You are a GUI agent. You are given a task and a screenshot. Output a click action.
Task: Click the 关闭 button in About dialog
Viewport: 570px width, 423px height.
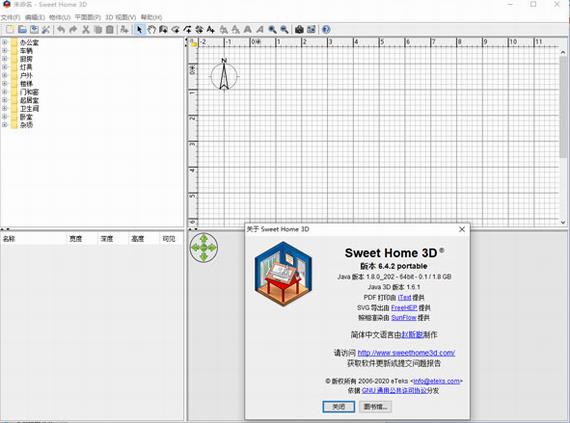pos(339,407)
